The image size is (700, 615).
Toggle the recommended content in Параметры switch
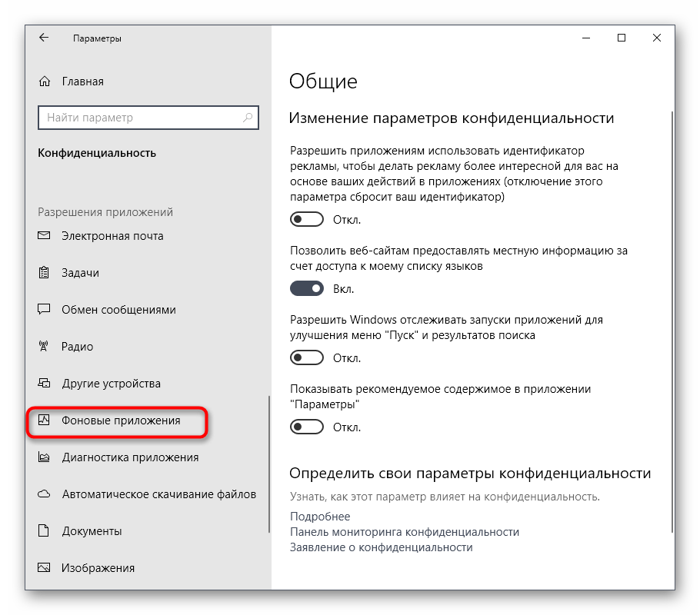tap(306, 427)
